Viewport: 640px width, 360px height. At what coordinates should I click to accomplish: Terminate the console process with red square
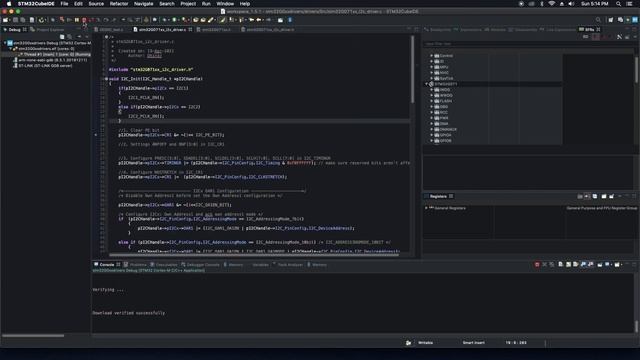coord(537,264)
